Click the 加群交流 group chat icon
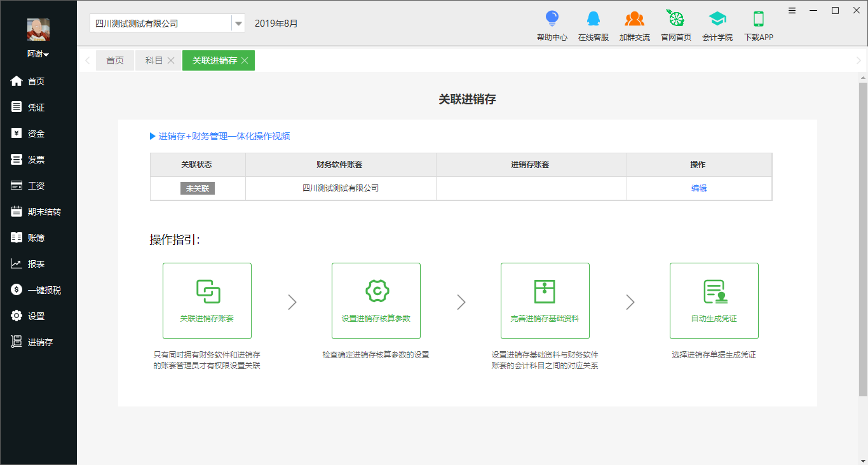Image resolution: width=868 pixels, height=465 pixels. tap(634, 18)
